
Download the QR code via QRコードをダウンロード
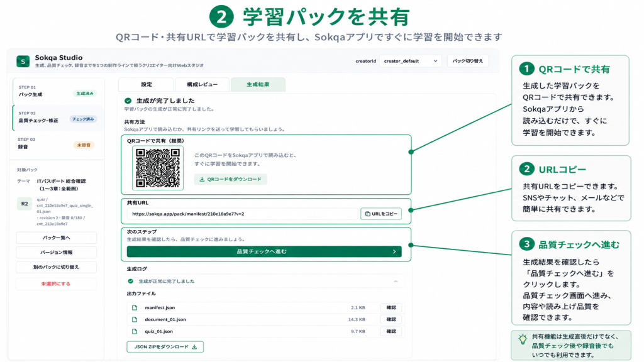pos(230,179)
